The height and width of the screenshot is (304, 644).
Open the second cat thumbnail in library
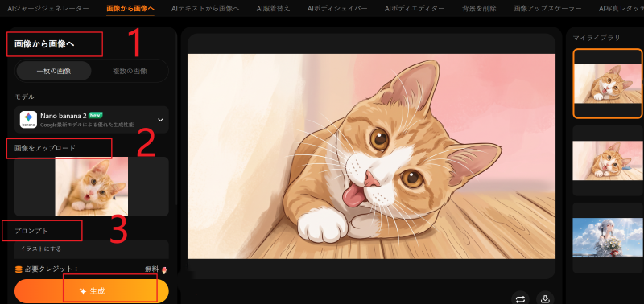click(608, 160)
